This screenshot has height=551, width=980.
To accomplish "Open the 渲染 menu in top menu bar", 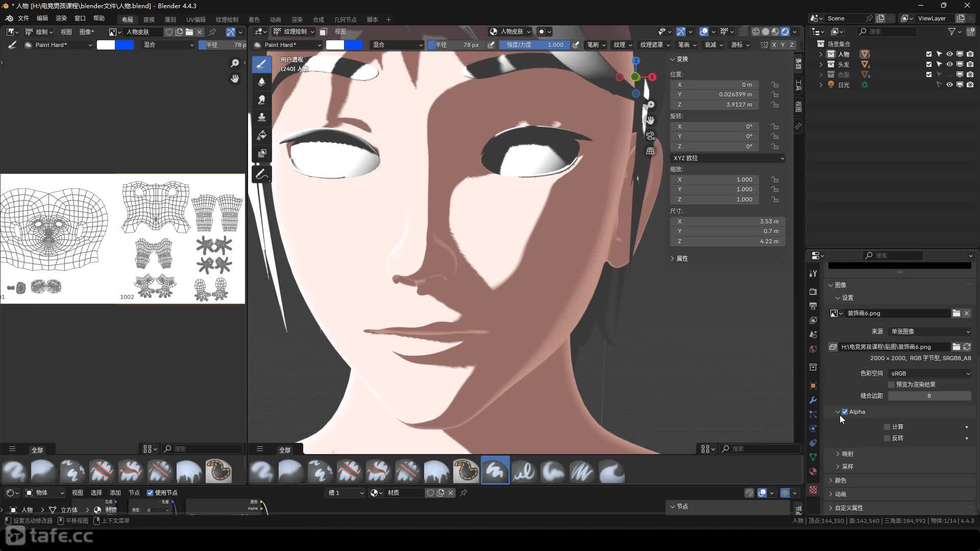I will 61,18.
